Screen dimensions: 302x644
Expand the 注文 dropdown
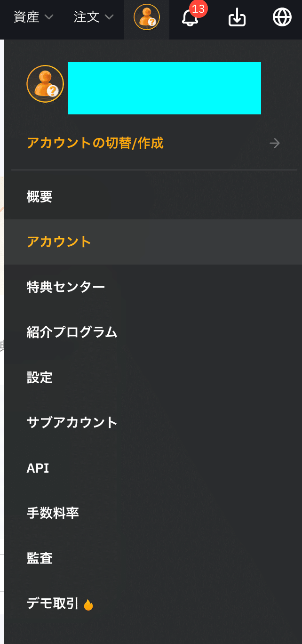pos(94,18)
